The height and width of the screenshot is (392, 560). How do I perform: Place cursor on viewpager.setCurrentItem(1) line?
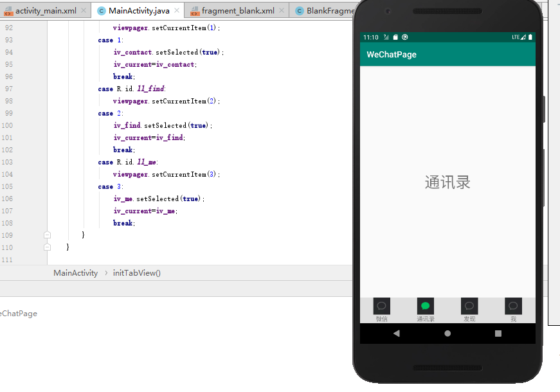[x=167, y=28]
